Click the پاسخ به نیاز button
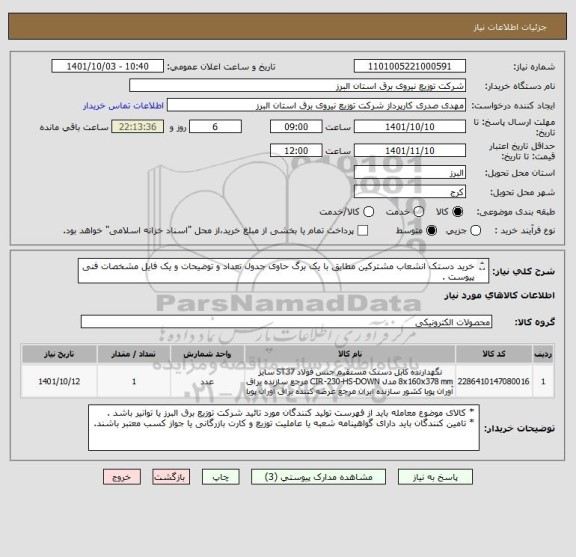Image resolution: width=576 pixels, height=557 pixels. click(435, 477)
